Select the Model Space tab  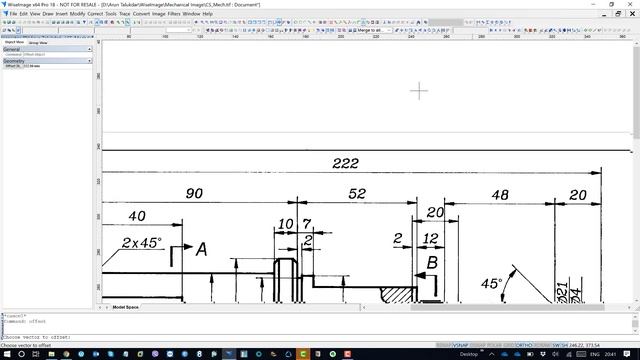(x=125, y=307)
